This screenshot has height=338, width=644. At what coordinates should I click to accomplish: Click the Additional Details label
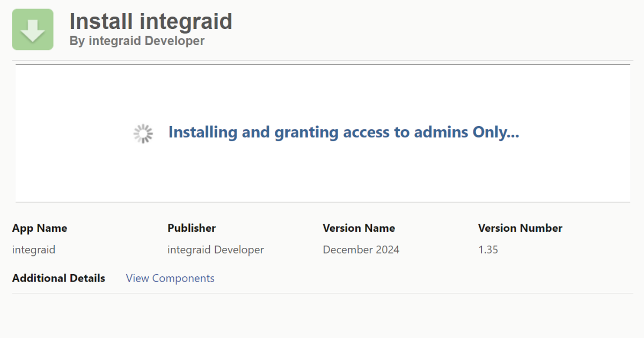(x=58, y=278)
